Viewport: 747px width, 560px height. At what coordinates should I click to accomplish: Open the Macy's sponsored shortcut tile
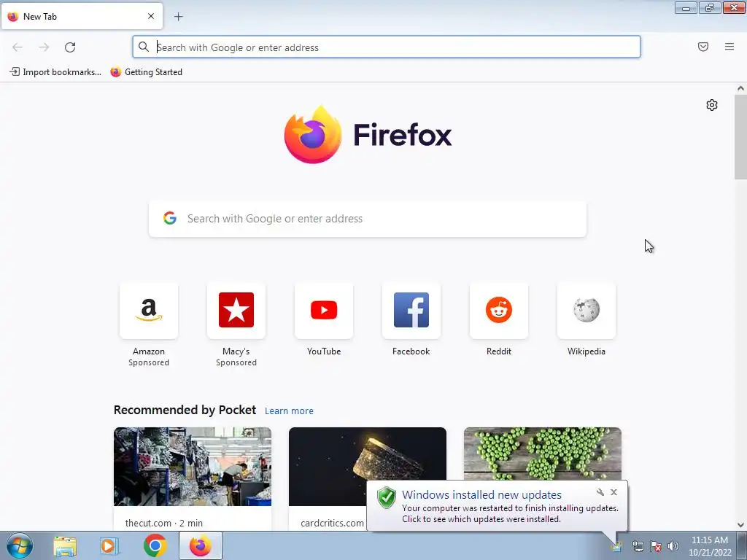click(236, 311)
